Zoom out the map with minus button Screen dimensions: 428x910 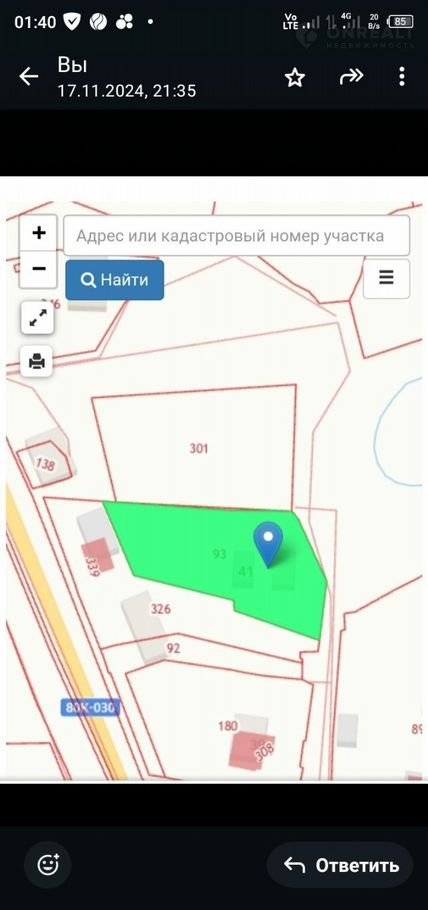point(38,269)
